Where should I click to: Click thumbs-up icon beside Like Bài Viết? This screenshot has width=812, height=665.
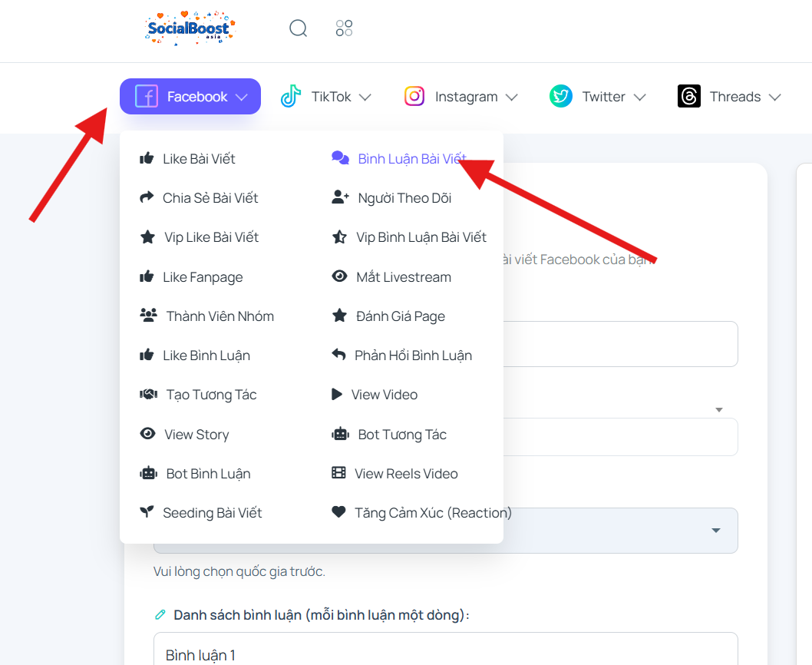[147, 158]
